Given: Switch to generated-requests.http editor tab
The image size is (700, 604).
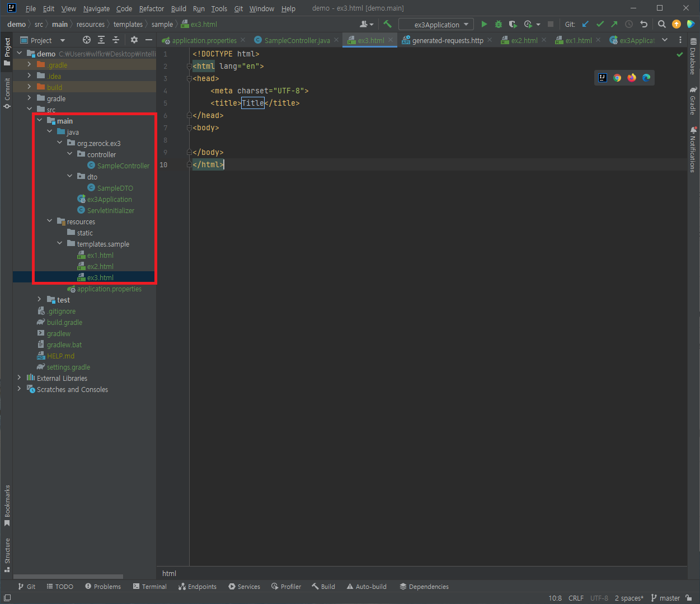Looking at the screenshot, I should click(447, 40).
